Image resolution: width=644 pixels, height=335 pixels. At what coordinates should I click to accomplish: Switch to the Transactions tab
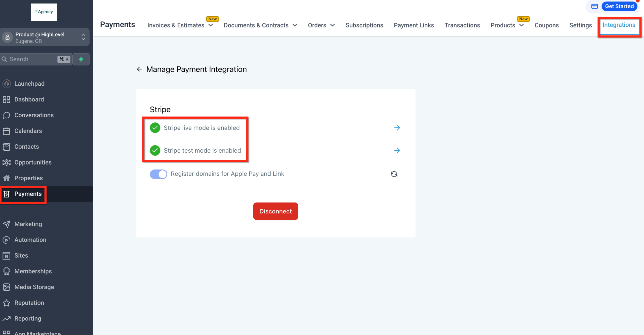click(462, 25)
